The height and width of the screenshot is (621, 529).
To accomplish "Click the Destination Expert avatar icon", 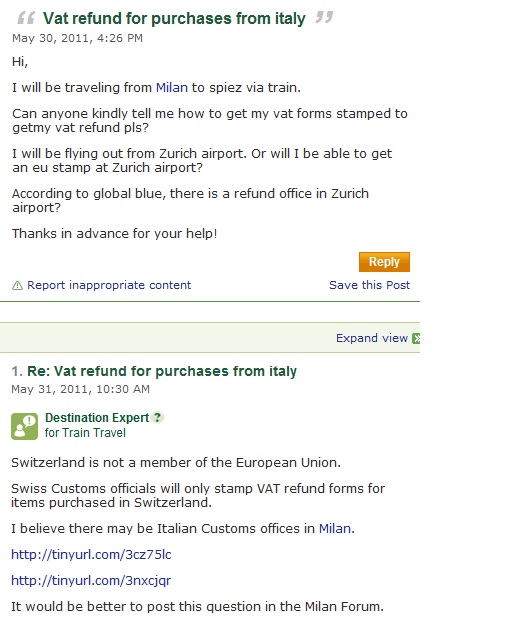I will (25, 426).
